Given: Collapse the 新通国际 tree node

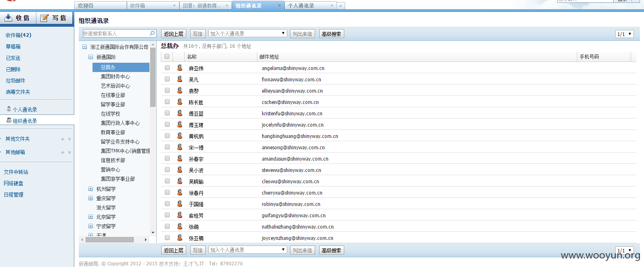Looking at the screenshot, I should click(x=91, y=57).
